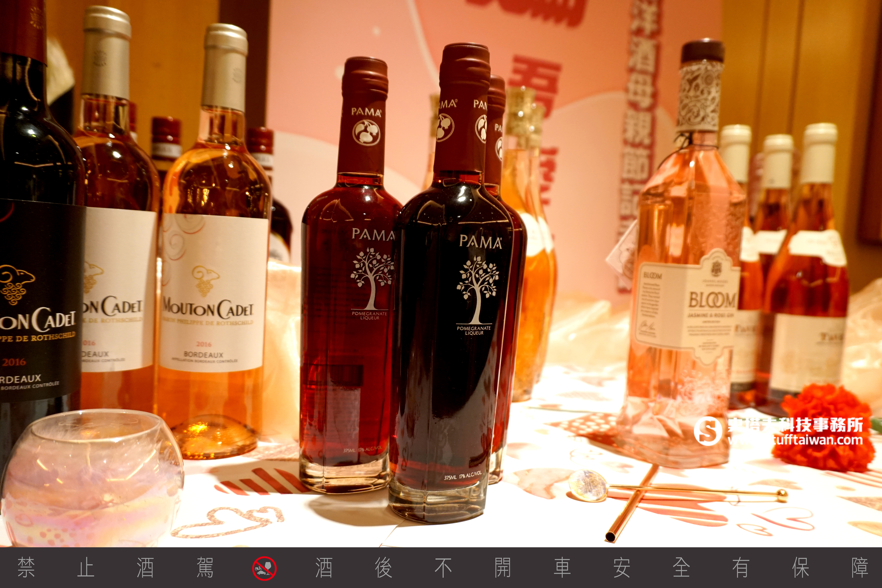The image size is (882, 588).
Task: Click the '止' character in the bottom banner
Action: 86,568
